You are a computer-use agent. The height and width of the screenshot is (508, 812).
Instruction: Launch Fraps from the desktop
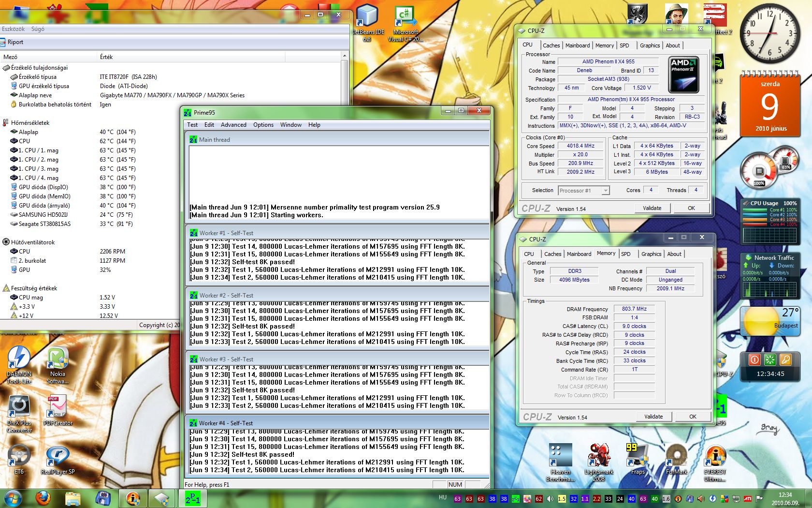tap(638, 459)
